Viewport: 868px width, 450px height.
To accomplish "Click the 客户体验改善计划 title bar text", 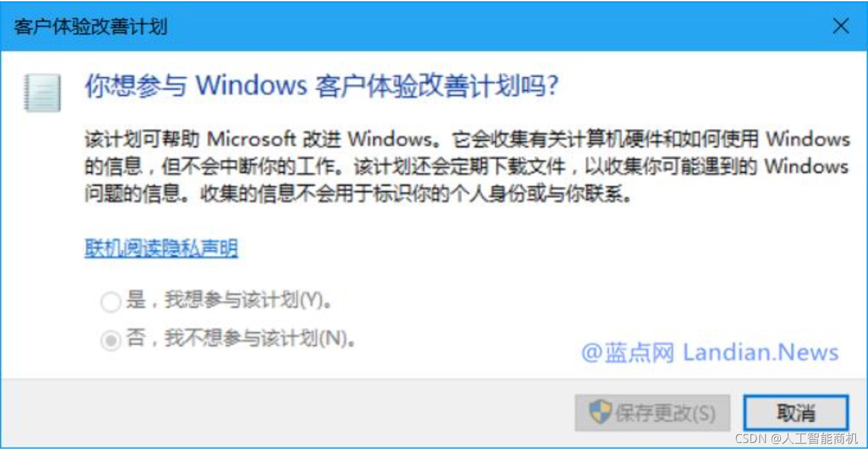I will pyautogui.click(x=90, y=27).
